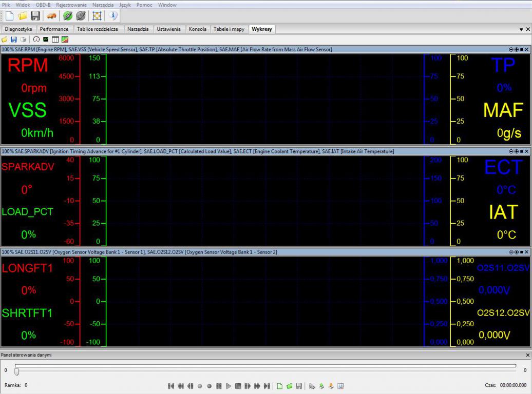Zoom in the SPARKADV chart with plus icon

tap(516, 152)
